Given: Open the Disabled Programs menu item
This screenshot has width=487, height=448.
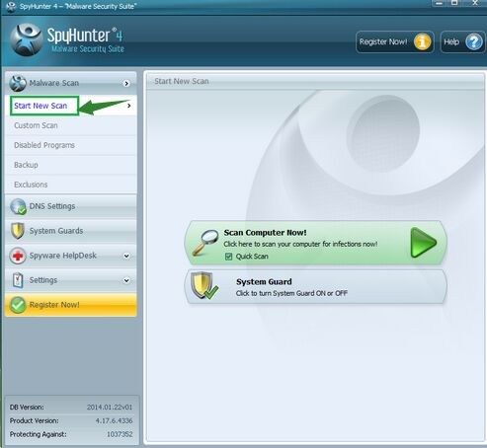Looking at the screenshot, I should pos(71,145).
